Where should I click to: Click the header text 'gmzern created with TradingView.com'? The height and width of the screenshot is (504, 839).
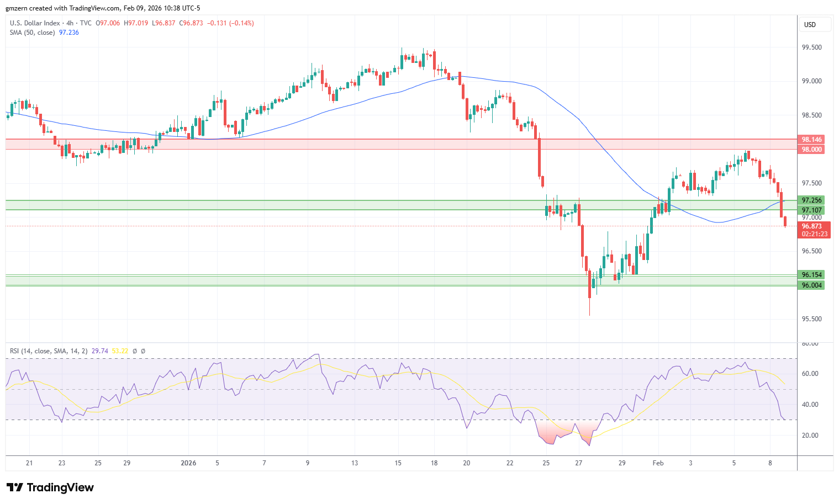click(x=63, y=8)
